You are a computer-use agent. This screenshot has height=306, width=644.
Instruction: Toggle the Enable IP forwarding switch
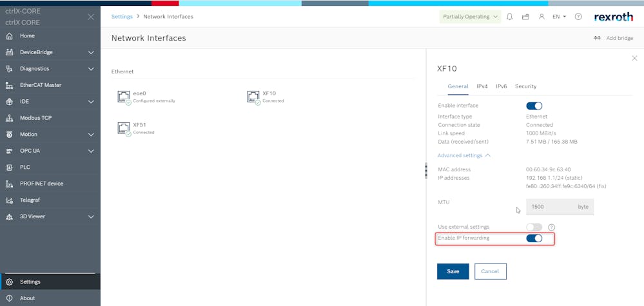click(x=534, y=238)
